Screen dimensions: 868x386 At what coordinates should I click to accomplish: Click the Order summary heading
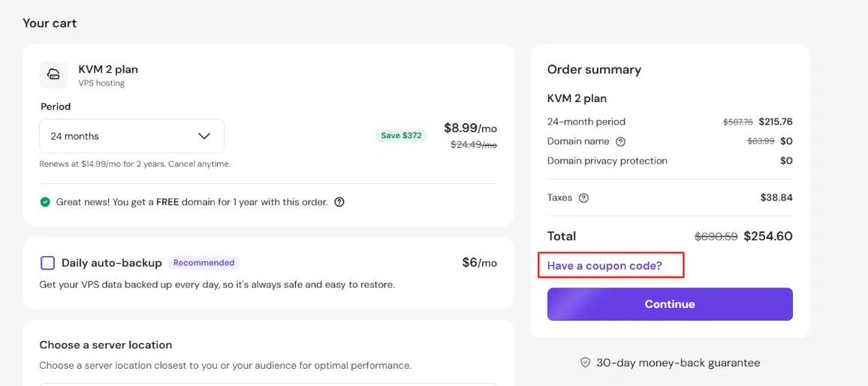(x=594, y=70)
